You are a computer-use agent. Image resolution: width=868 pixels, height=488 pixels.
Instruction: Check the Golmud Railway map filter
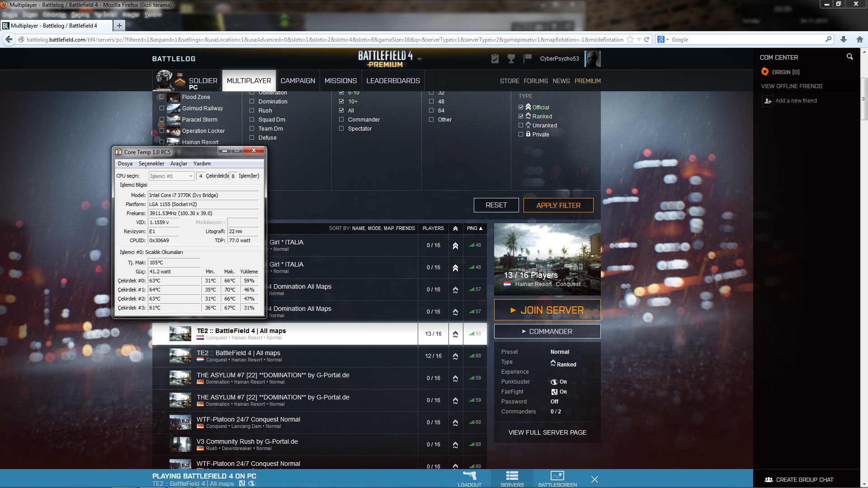coord(162,108)
